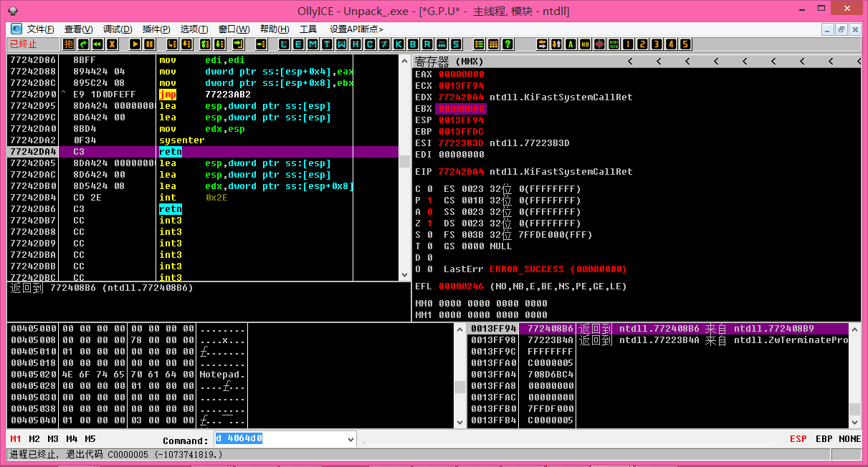Expand the Command input dropdown arrow
Viewport: 868px width, 467px height.
pos(350,439)
